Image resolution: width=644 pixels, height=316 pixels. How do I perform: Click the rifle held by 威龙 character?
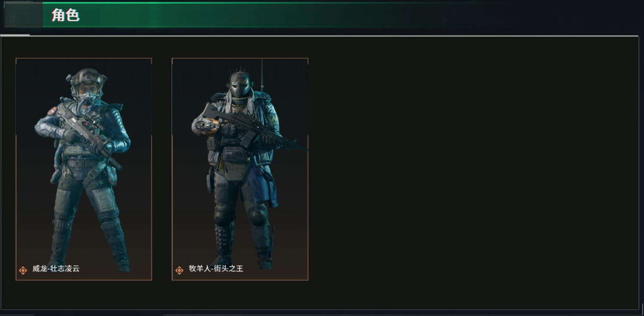click(x=88, y=133)
